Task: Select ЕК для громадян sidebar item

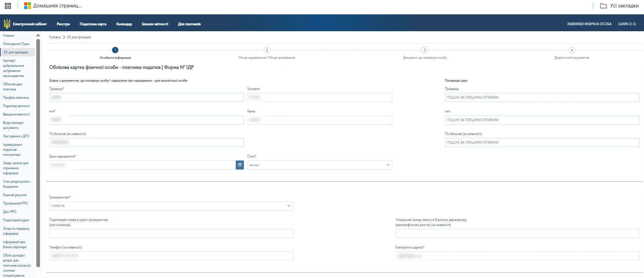Action: [17, 52]
